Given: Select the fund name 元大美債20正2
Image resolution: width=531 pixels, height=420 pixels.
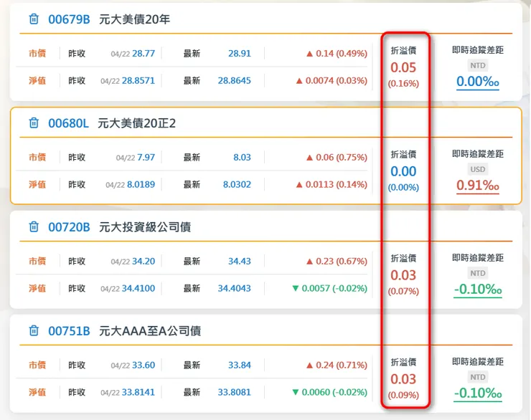Looking at the screenshot, I should (137, 123).
